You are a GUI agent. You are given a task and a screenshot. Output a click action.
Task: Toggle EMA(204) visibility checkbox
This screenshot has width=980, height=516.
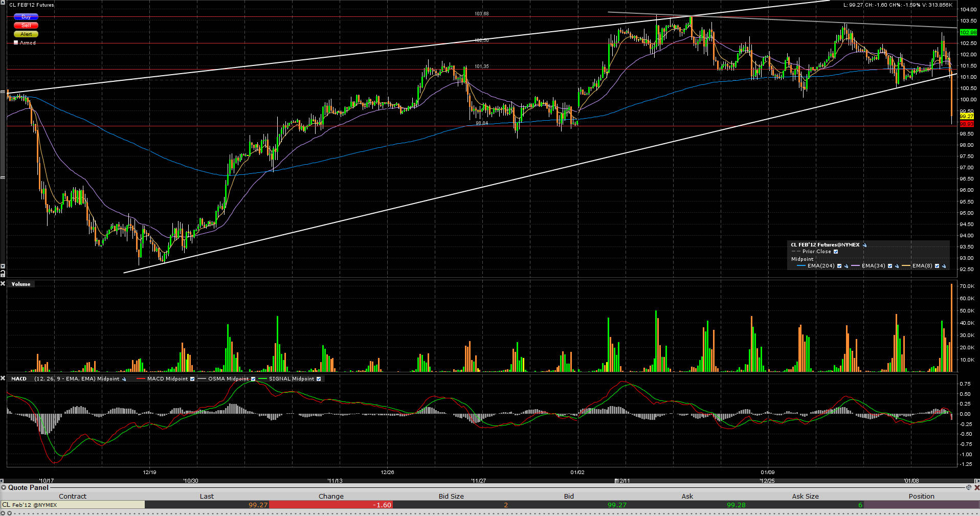pos(839,266)
